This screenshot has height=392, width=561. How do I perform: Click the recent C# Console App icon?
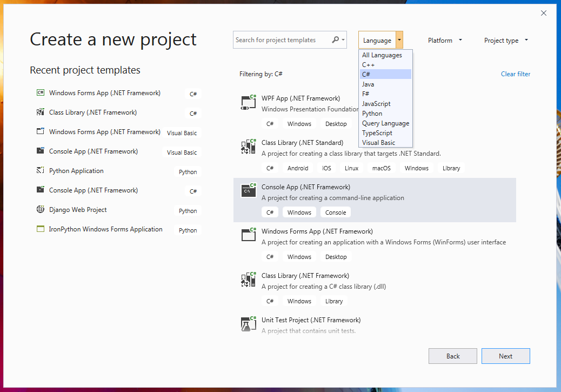click(x=41, y=190)
